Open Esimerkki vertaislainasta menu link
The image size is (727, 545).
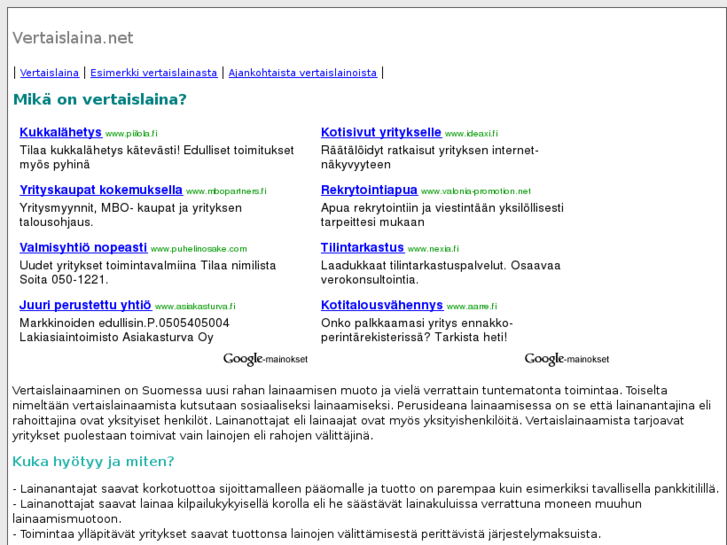[x=153, y=73]
